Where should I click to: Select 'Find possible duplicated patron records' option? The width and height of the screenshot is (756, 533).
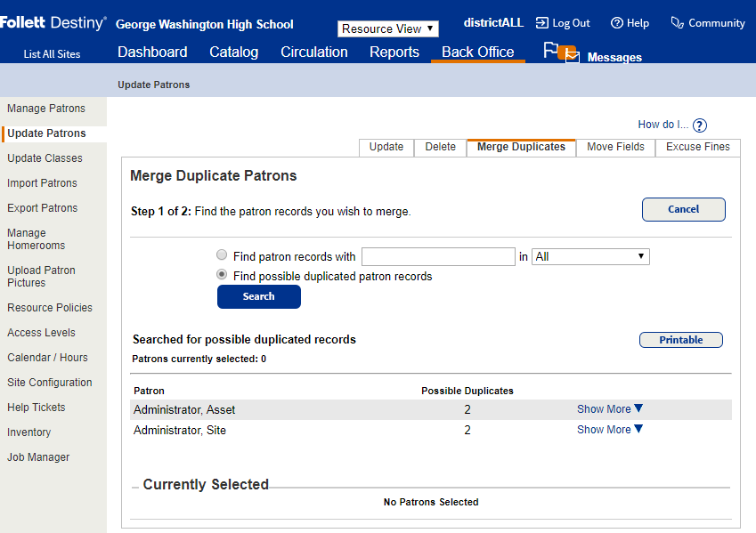pyautogui.click(x=222, y=276)
